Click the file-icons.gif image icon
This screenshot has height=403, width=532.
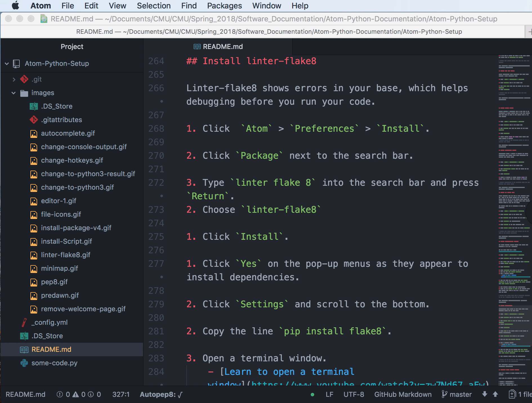(x=34, y=215)
